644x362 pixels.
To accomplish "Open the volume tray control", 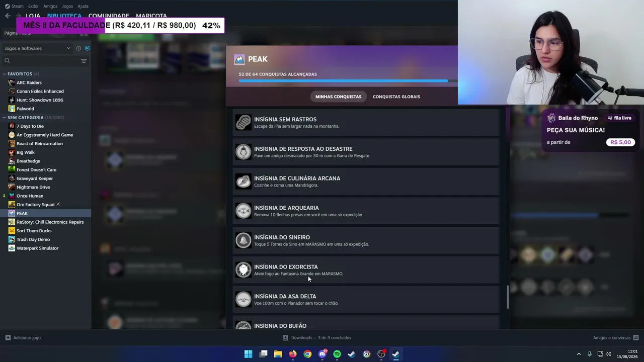I will coord(608,354).
